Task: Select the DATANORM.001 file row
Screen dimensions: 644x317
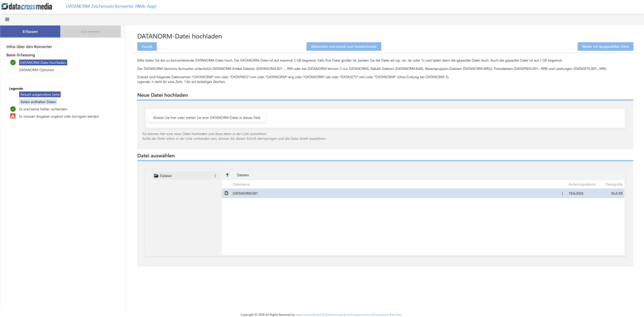Action: click(423, 193)
